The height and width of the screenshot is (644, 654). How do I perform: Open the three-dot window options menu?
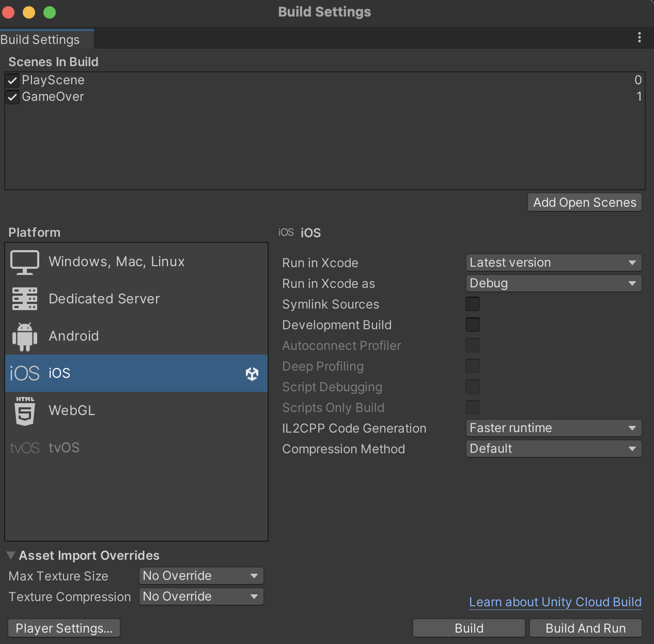point(640,37)
